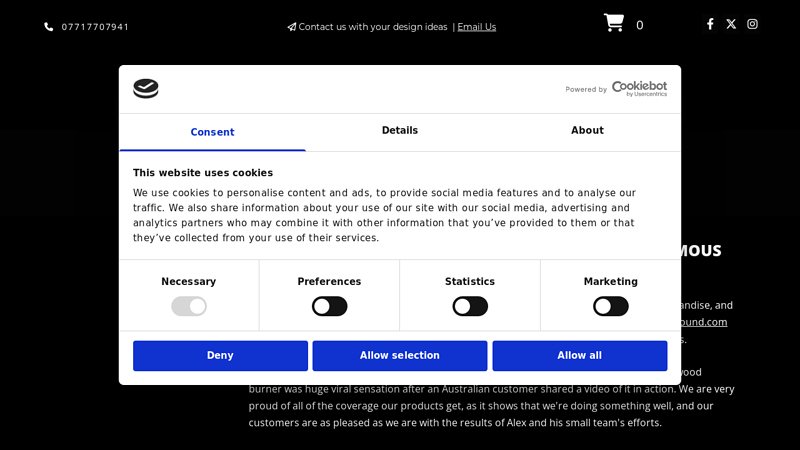
Task: Visit the Facebook page icon
Action: pyautogui.click(x=710, y=24)
